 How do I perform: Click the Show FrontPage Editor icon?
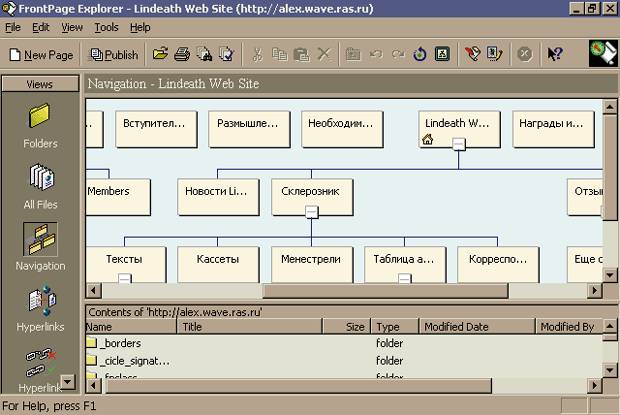pos(473,54)
